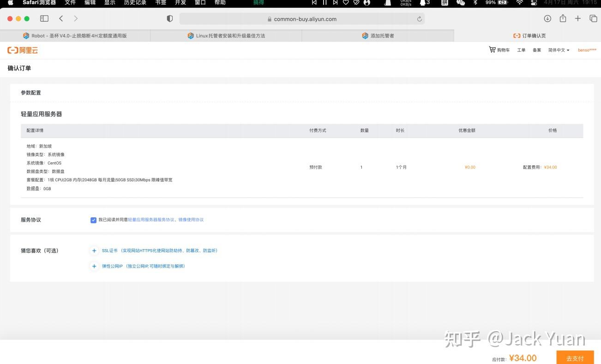This screenshot has height=364, width=601.
Task: Open Safari downloads icon
Action: pos(547,18)
